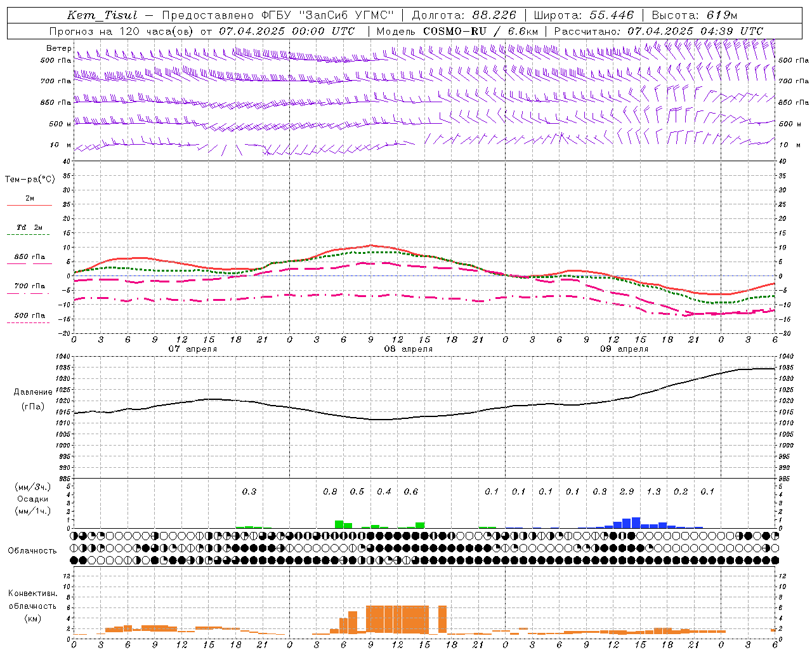This screenshot has height=650, width=812.
Task: Select the 08 апреля date label
Action: [x=408, y=349]
